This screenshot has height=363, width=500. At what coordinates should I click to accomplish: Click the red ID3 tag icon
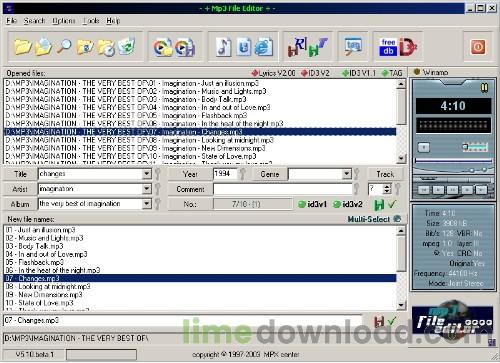(408, 47)
